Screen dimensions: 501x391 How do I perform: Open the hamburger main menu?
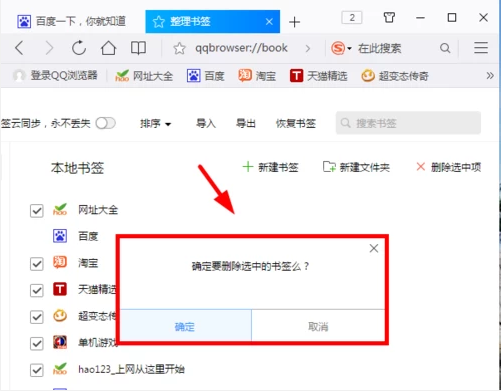pos(481,48)
